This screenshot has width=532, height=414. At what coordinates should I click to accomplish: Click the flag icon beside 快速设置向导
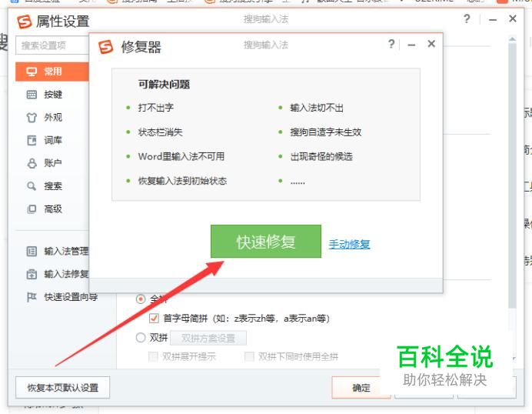(32, 297)
